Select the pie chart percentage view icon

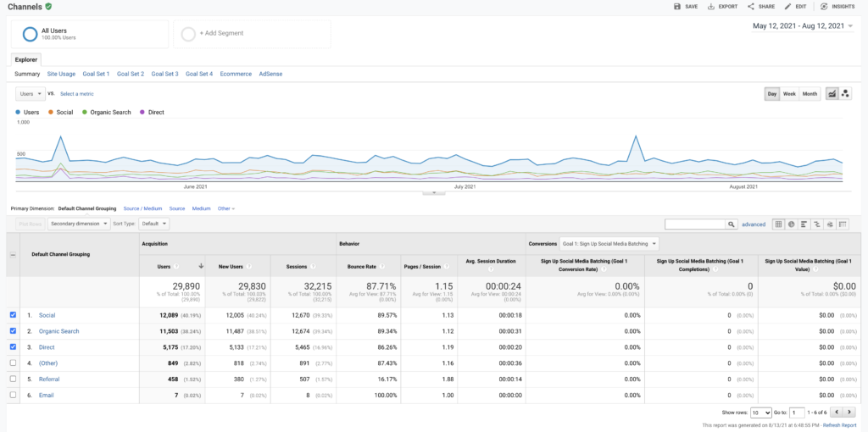coord(792,224)
